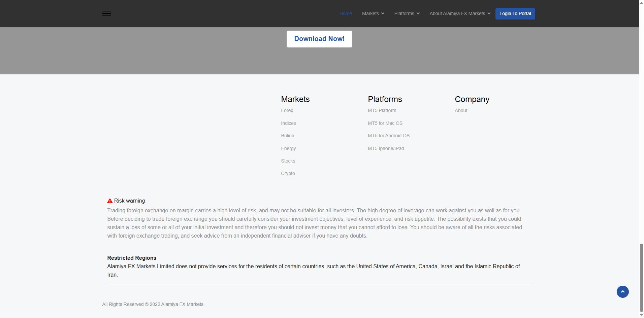Image resolution: width=644 pixels, height=318 pixels.
Task: Click the Download Now! button
Action: click(319, 39)
